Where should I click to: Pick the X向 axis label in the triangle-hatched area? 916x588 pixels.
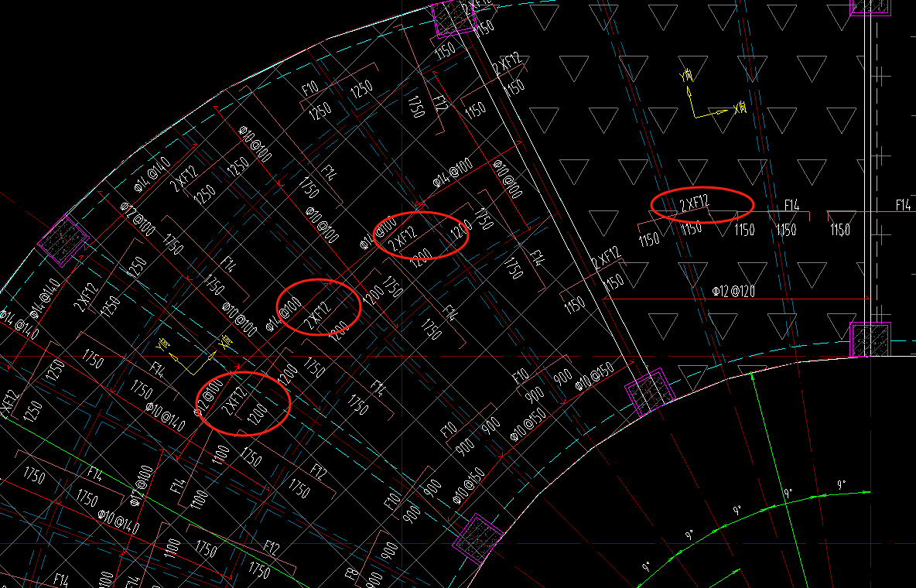point(740,108)
